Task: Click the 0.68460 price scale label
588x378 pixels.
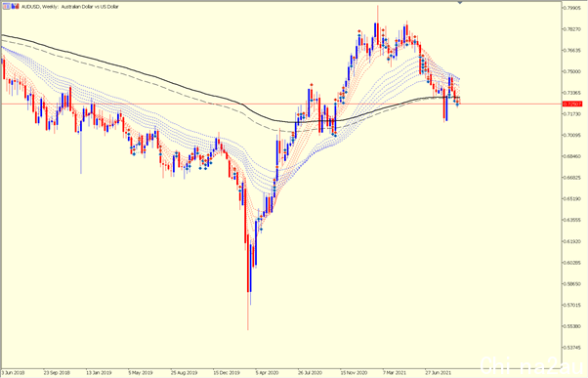Action: [x=571, y=156]
